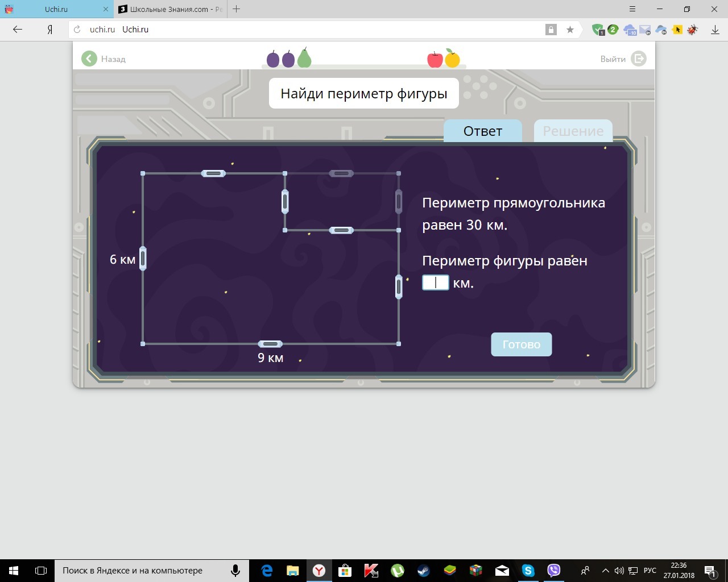Show hidden system tray icons chevron

click(x=605, y=571)
